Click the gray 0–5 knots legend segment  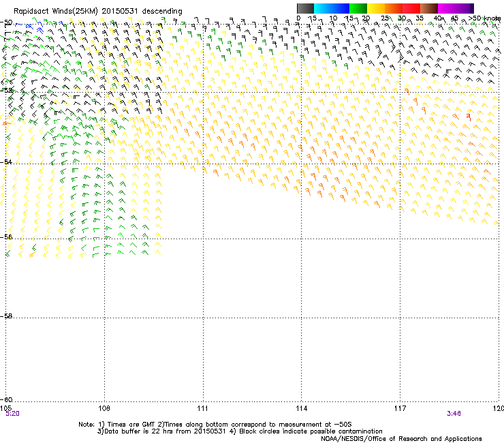(x=305, y=8)
